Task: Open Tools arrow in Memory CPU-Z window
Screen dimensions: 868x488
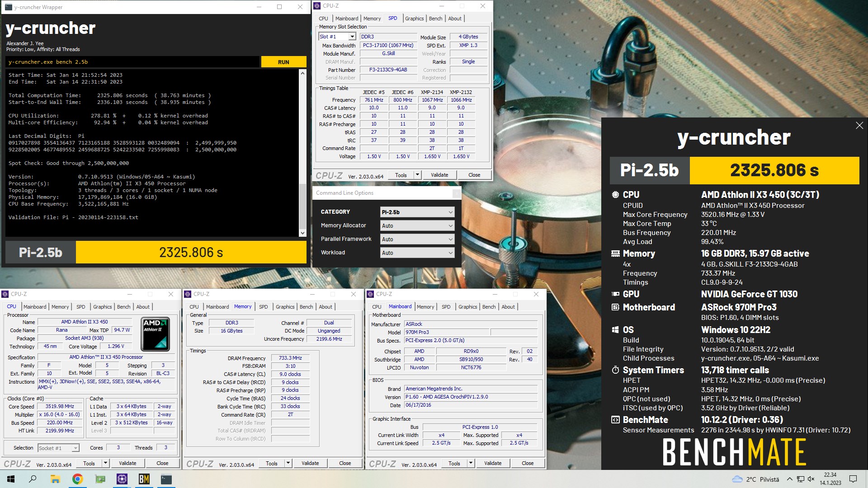Action: point(288,463)
